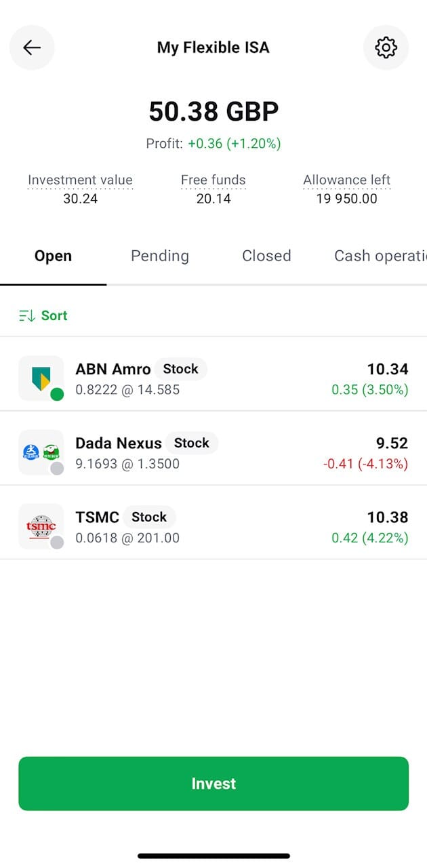Open the ABN Amro position value 10.34
Screen dimensions: 427x868
coord(387,369)
